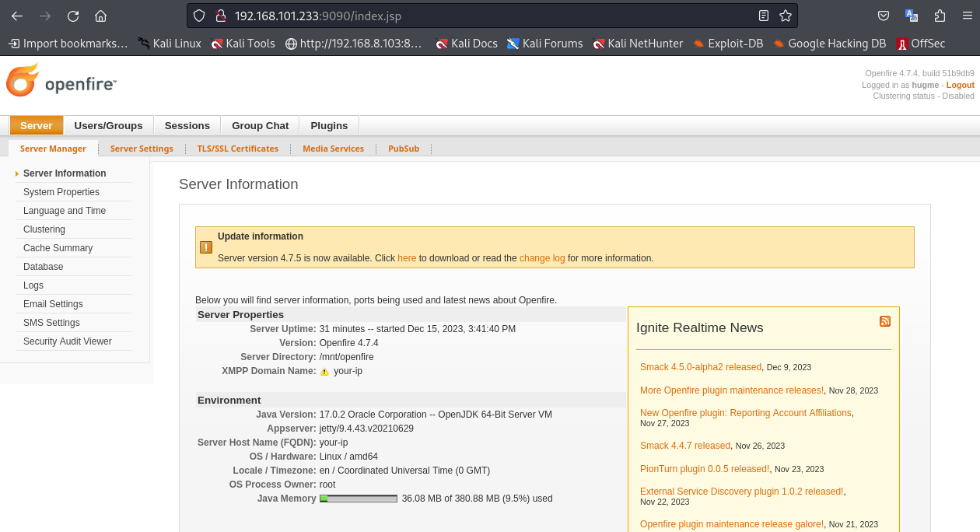The image size is (980, 532).
Task: Click the XMPP domain warning triangle icon
Action: (x=325, y=372)
